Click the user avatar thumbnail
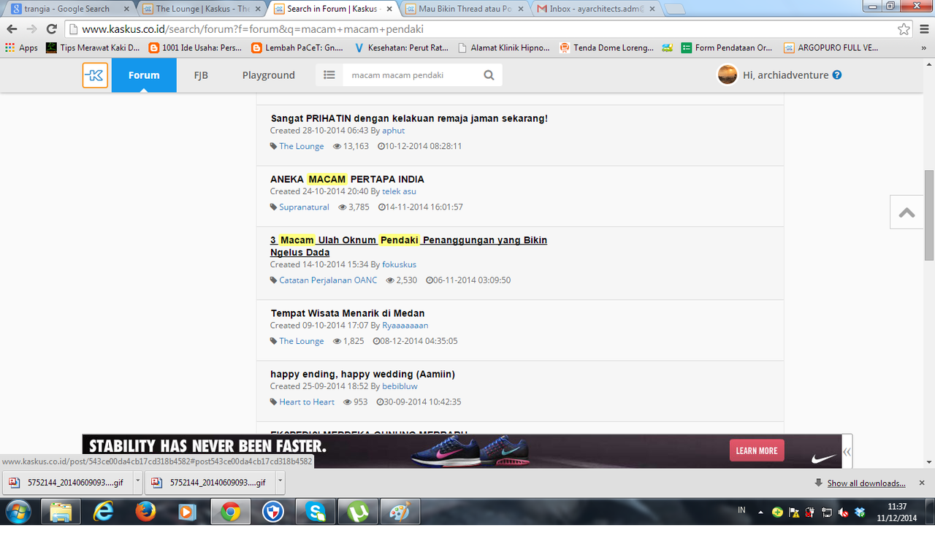The height and width of the screenshot is (560, 935). [x=728, y=74]
